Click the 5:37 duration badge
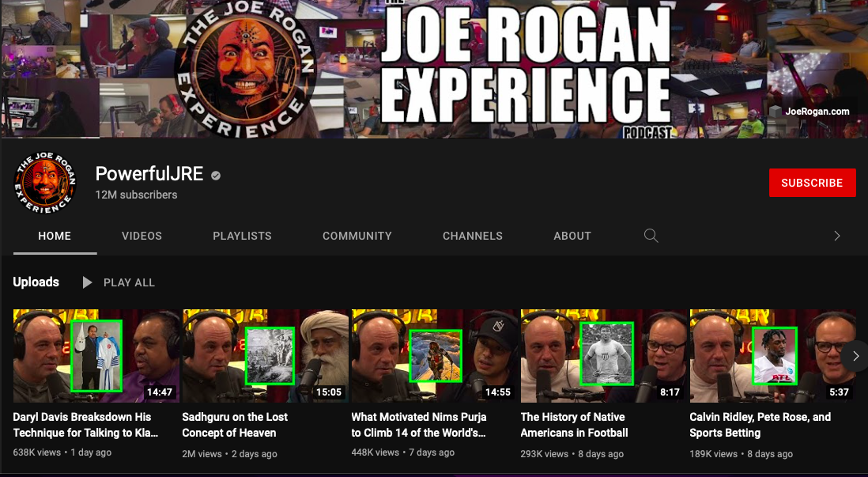Image resolution: width=868 pixels, height=477 pixels. point(839,392)
